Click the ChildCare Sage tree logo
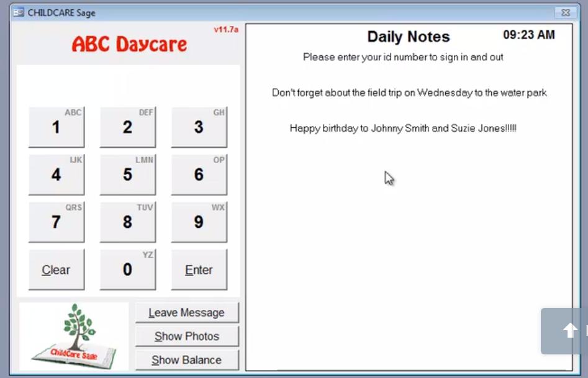Image resolution: width=588 pixels, height=378 pixels. (74, 336)
